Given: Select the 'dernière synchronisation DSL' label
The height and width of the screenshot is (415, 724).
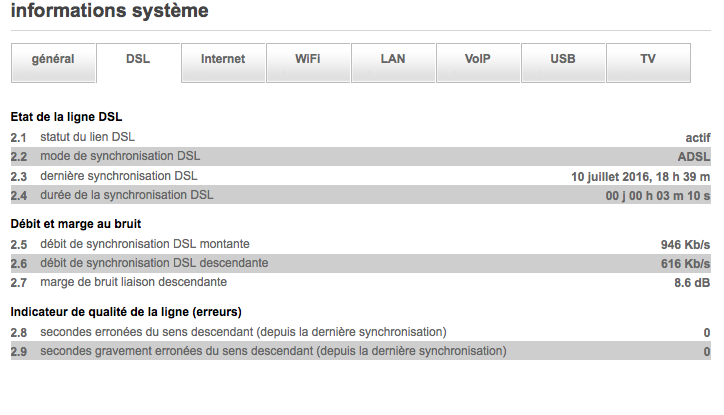Looking at the screenshot, I should (x=119, y=176).
